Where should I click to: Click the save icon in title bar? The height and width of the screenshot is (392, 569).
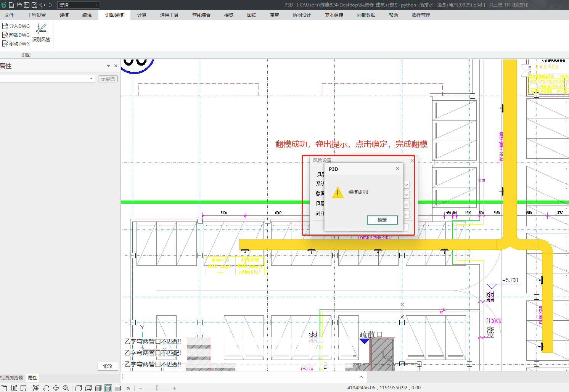pyautogui.click(x=27, y=5)
